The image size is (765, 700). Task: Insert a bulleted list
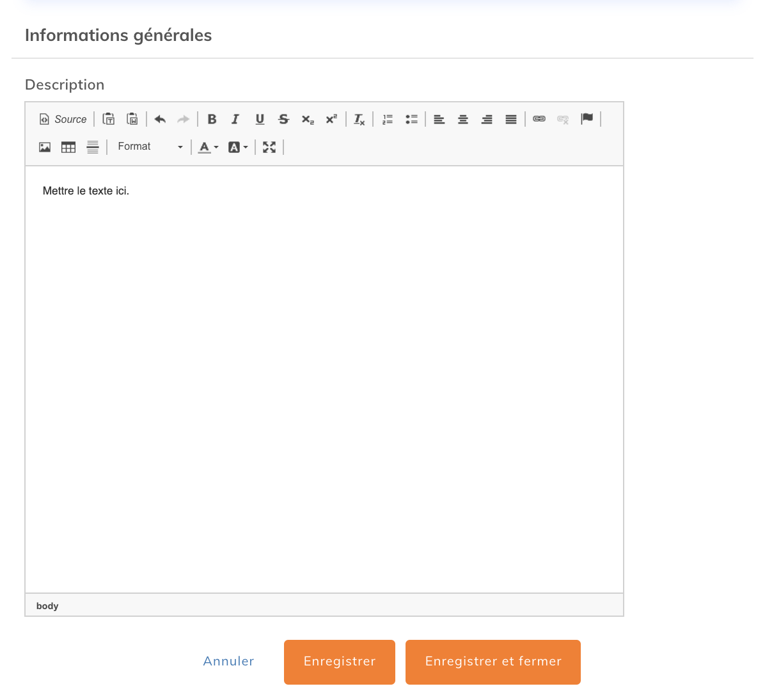click(x=411, y=119)
